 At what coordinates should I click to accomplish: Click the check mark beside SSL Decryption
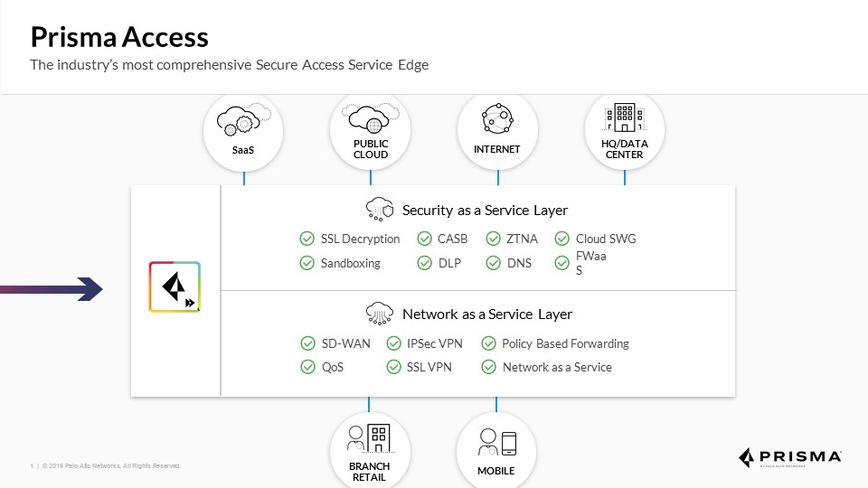[307, 239]
